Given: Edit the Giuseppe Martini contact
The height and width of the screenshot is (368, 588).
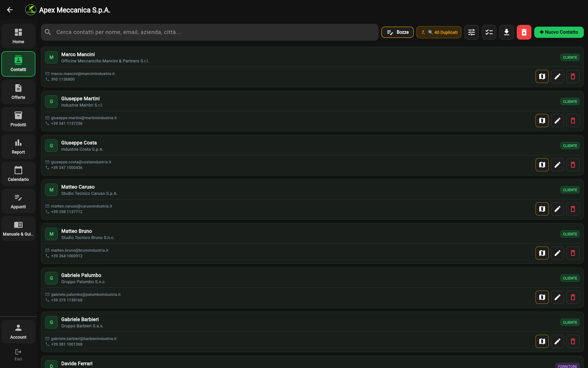Looking at the screenshot, I should coord(557,121).
